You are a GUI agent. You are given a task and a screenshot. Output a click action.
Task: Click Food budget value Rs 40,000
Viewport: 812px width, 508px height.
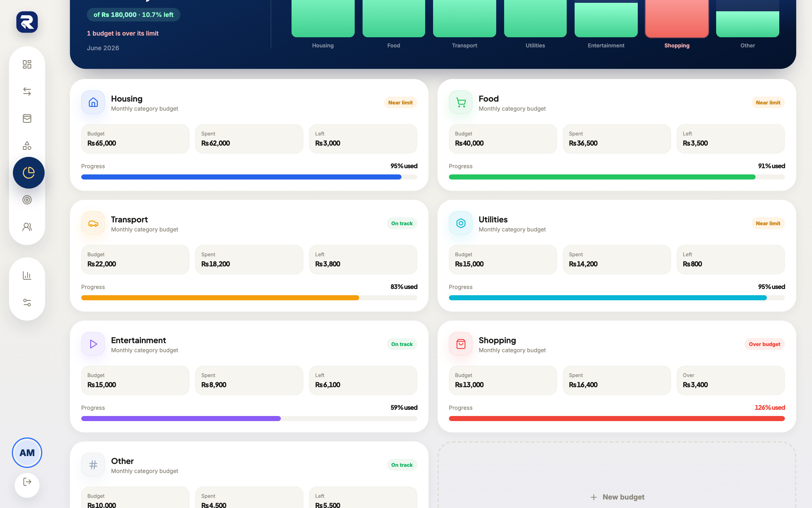pyautogui.click(x=469, y=143)
